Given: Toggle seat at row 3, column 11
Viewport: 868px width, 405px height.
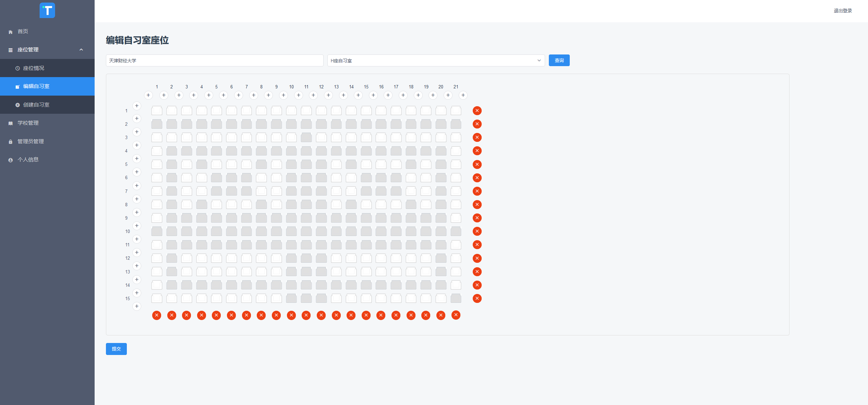Looking at the screenshot, I should 306,137.
